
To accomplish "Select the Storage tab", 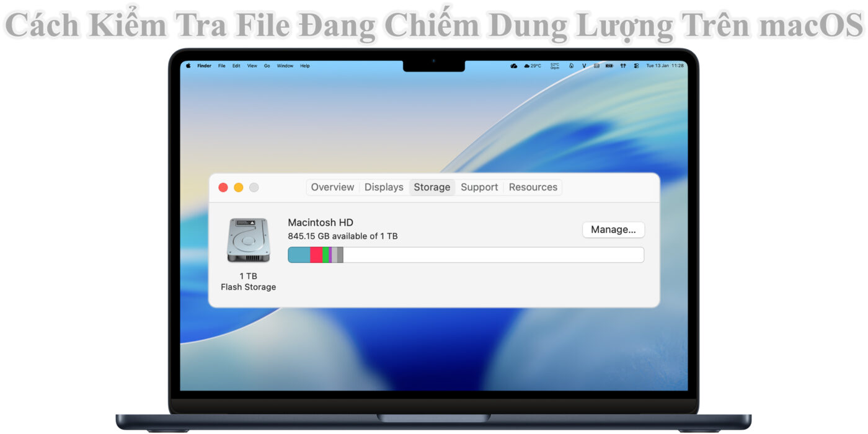I will click(432, 187).
